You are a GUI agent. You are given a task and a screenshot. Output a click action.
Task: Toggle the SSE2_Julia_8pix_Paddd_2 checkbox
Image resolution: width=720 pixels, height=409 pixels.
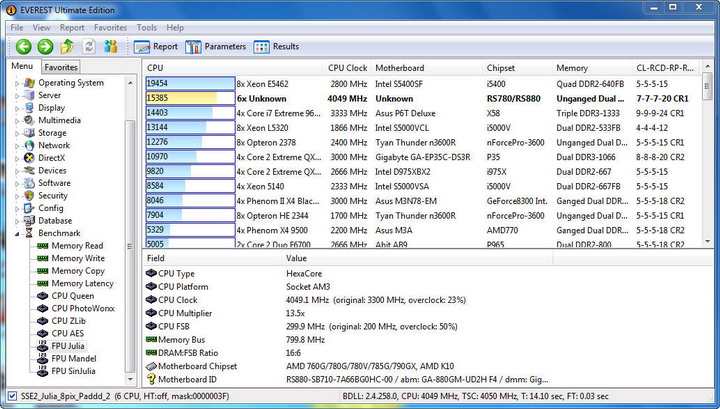click(12, 396)
